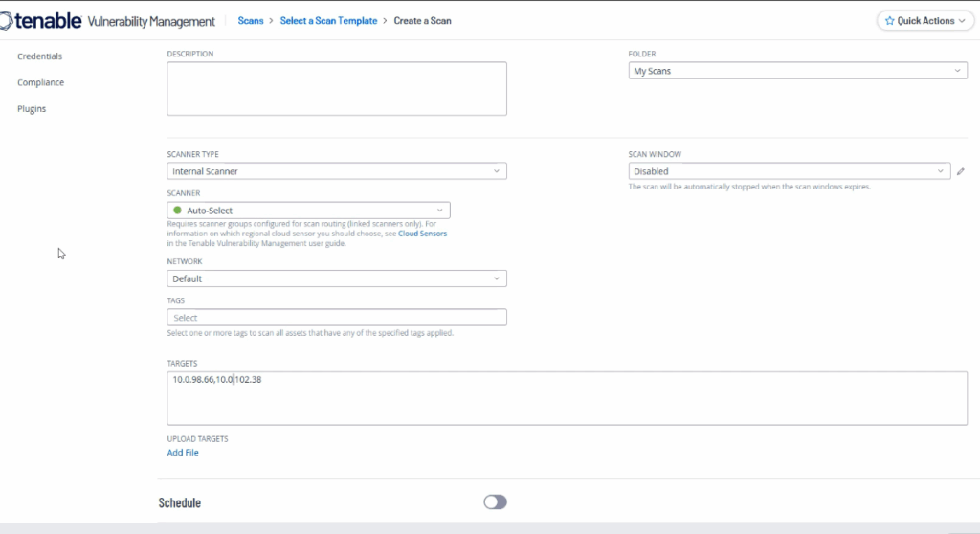Click the Tags select field

[336, 318]
